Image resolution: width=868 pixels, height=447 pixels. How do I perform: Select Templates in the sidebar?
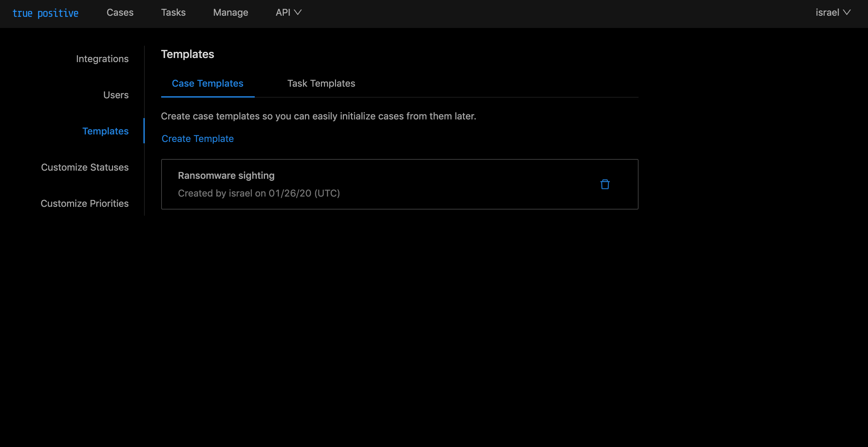pos(105,131)
